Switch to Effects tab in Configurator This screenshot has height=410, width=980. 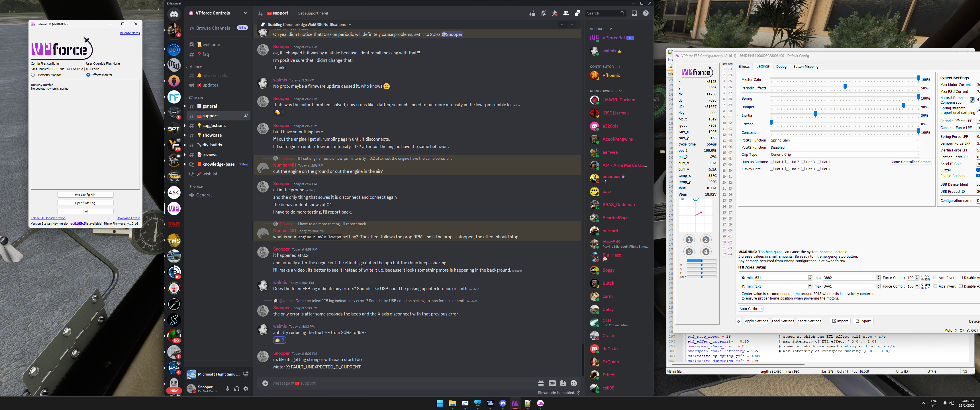tap(744, 67)
